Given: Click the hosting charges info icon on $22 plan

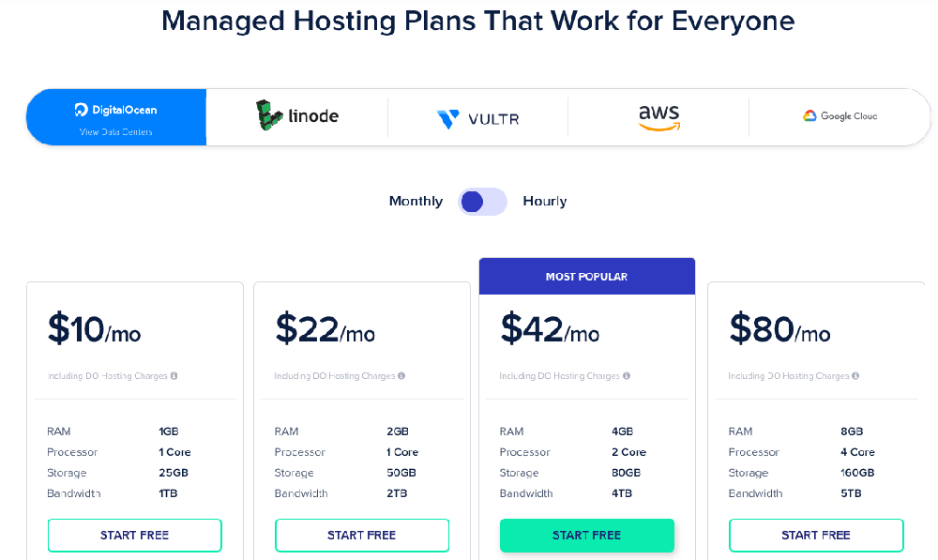Looking at the screenshot, I should pyautogui.click(x=402, y=375).
